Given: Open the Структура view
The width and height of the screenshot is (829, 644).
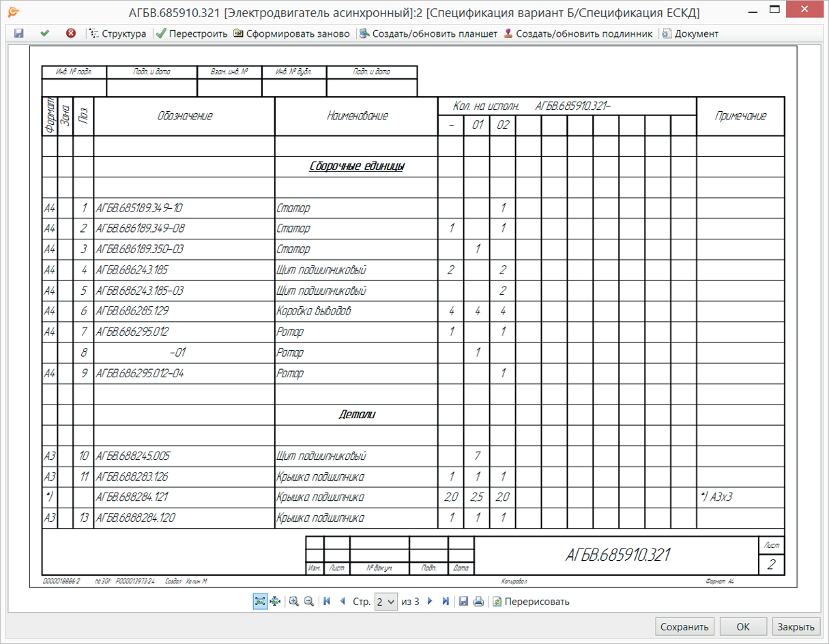Looking at the screenshot, I should 117,33.
